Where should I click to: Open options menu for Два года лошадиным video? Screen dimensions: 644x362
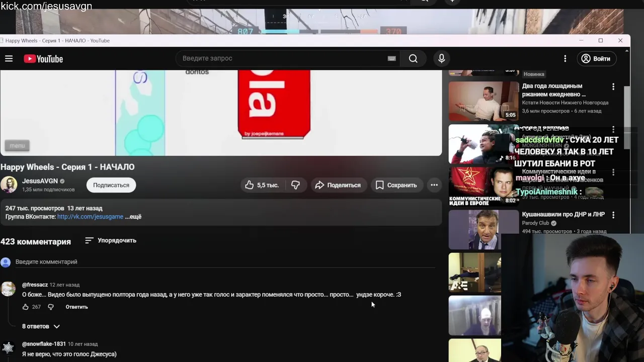point(613,87)
